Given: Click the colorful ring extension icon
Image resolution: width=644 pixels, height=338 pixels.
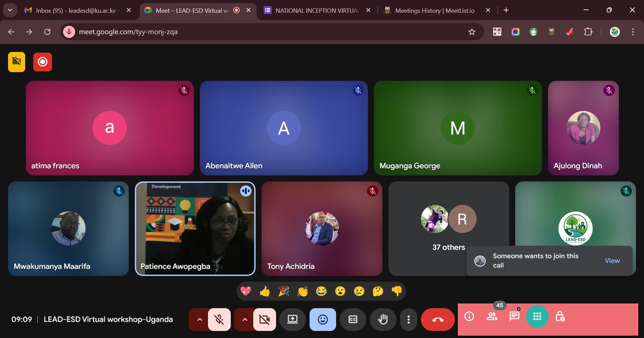Looking at the screenshot, I should point(515,32).
